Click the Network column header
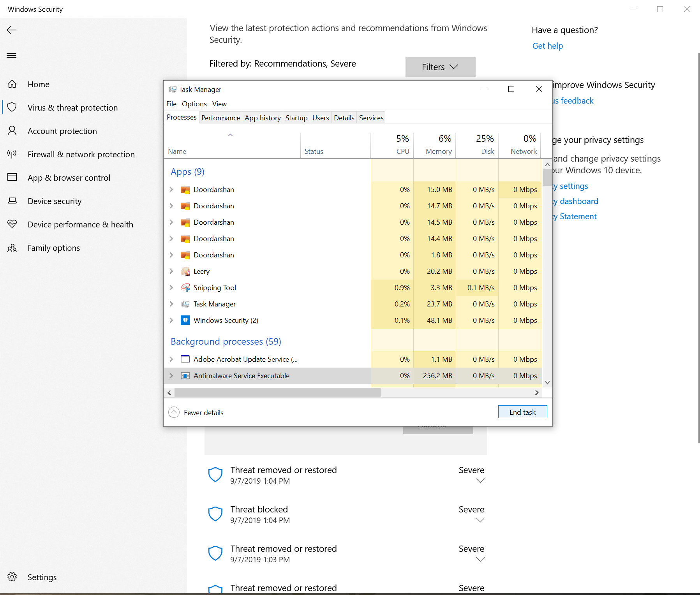Viewport: 700px width, 595px height. (520, 145)
